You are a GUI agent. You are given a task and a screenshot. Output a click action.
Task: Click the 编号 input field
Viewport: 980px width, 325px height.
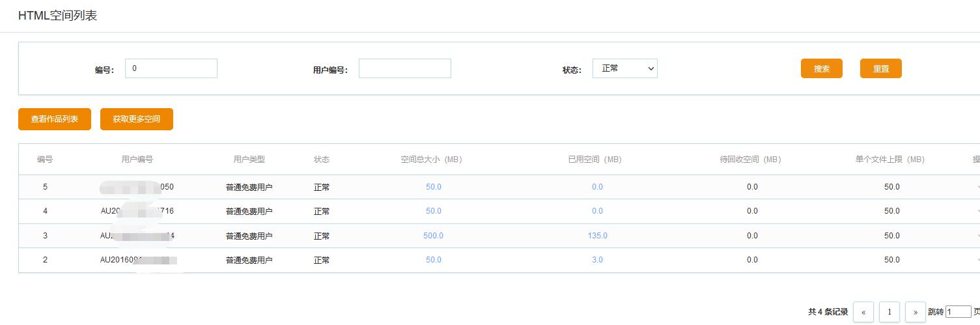point(171,68)
